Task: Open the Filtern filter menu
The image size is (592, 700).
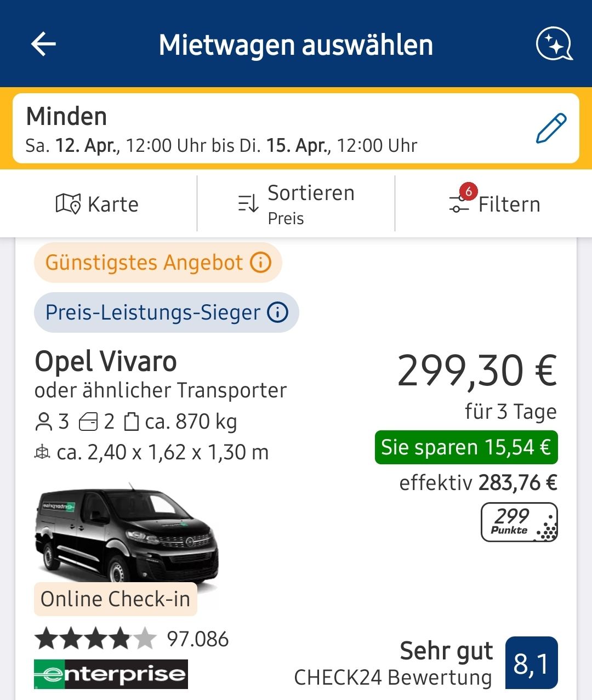Action: [494, 204]
